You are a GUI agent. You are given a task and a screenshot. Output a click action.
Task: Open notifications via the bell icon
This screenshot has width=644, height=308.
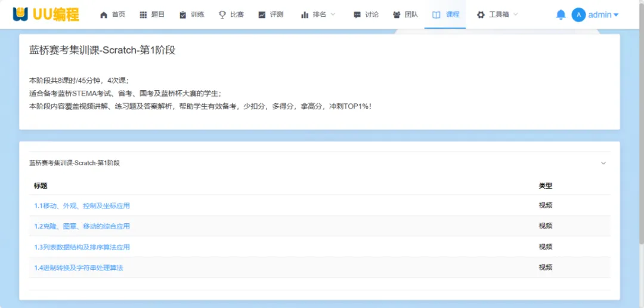point(561,15)
